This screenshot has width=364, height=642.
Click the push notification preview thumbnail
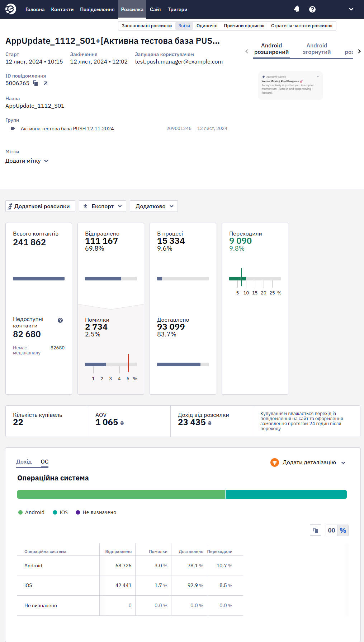click(x=290, y=85)
